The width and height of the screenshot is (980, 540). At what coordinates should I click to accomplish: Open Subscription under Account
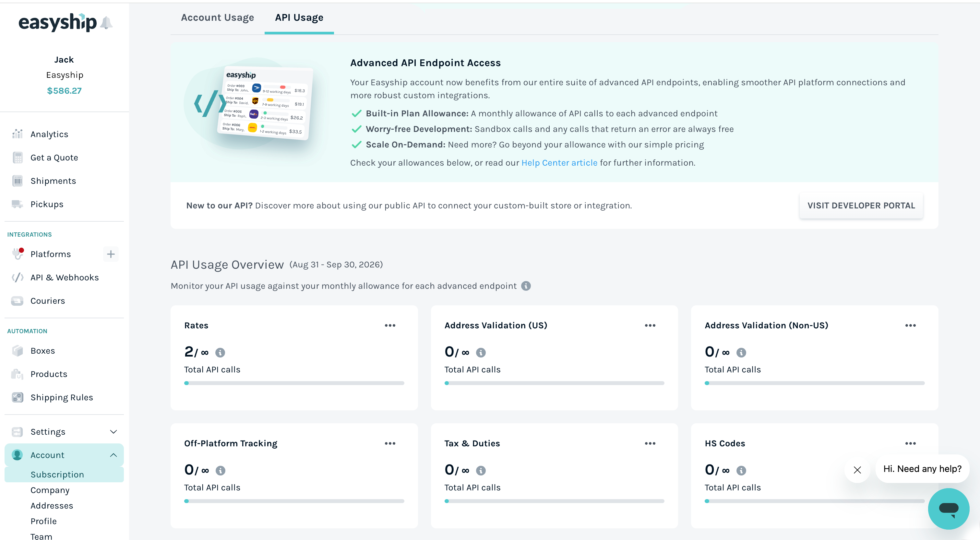[64, 475]
